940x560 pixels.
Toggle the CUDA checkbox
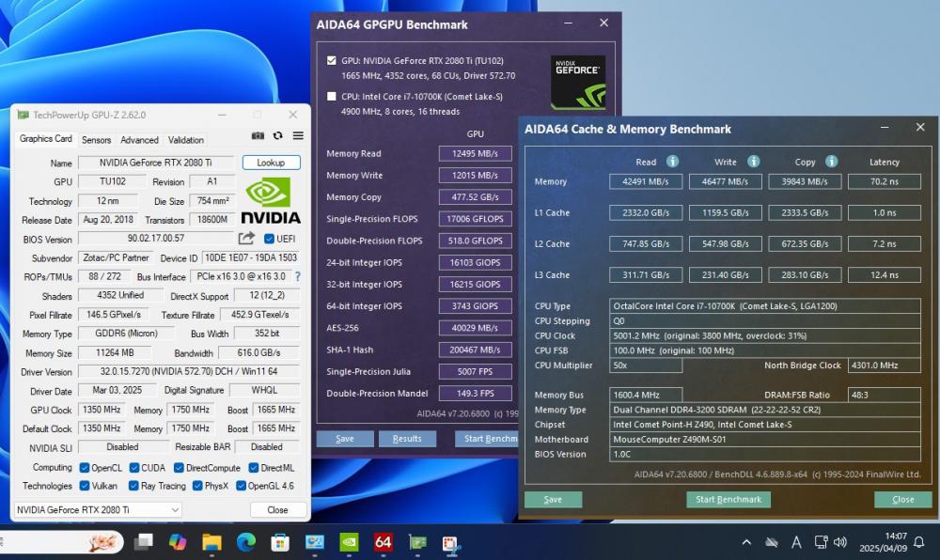(x=134, y=467)
